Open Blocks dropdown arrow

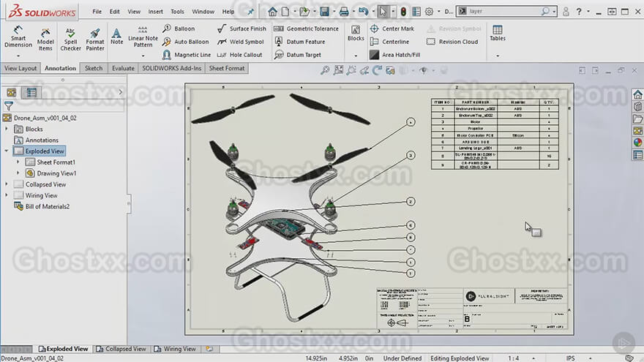356,56
